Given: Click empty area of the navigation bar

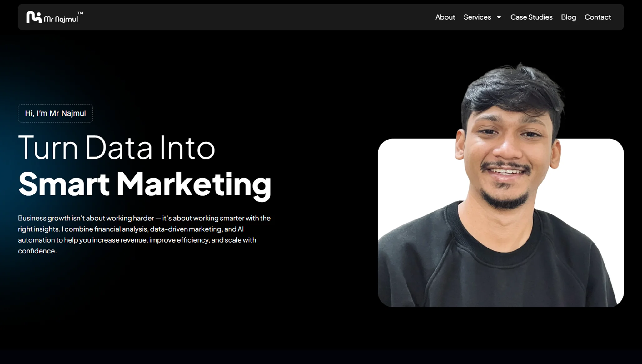Looking at the screenshot, I should (250, 17).
